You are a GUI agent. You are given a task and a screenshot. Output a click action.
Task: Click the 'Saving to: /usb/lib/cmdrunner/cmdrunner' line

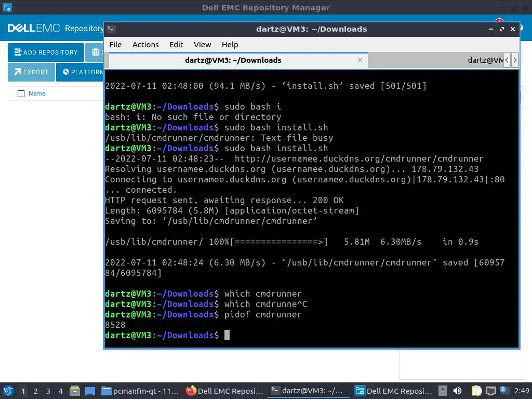pos(211,221)
